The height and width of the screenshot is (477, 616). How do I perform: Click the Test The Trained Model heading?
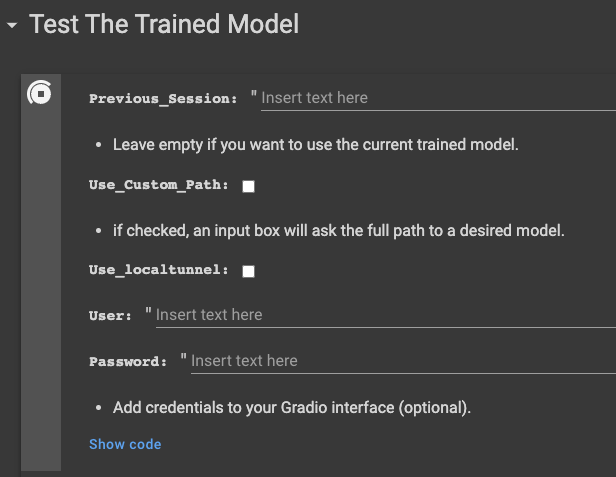(164, 24)
